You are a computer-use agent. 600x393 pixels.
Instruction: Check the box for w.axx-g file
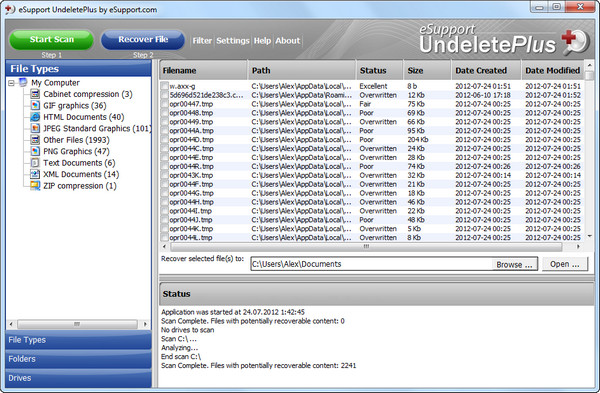click(164, 86)
